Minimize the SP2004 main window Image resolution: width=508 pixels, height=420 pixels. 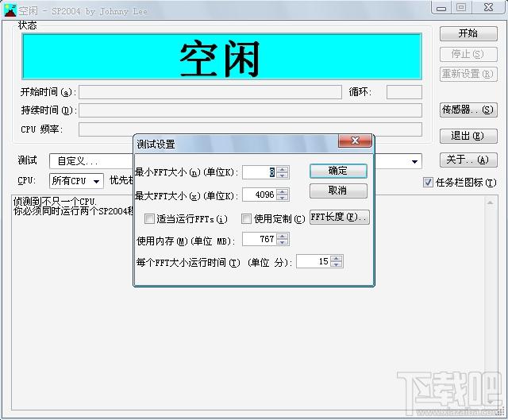pos(441,8)
